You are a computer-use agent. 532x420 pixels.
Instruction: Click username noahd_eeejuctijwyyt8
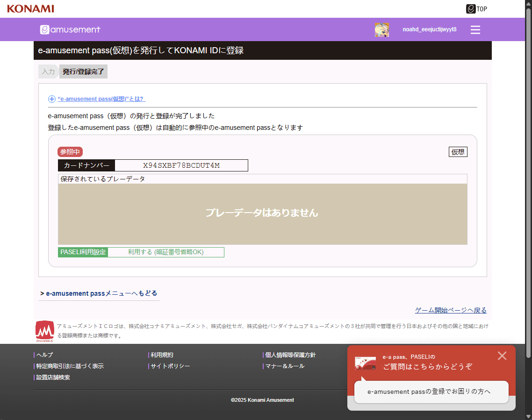click(x=430, y=29)
